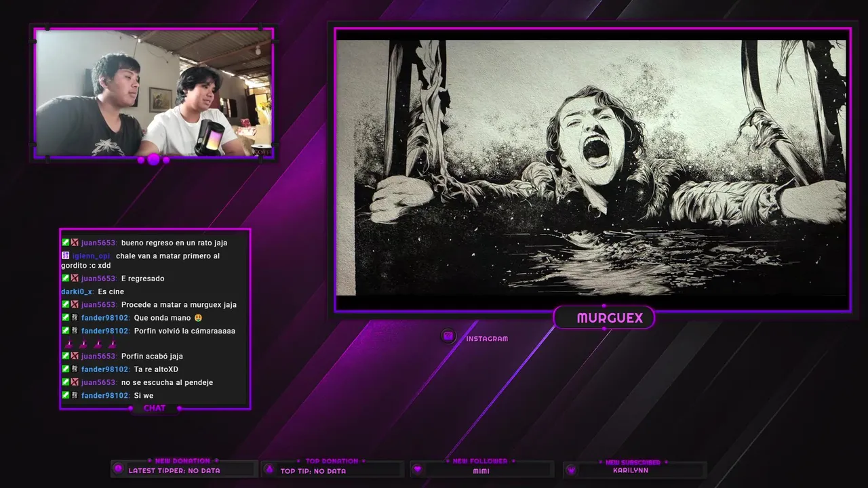The height and width of the screenshot is (488, 868).
Task: Open the INSTAGRAM label link
Action: click(x=487, y=338)
